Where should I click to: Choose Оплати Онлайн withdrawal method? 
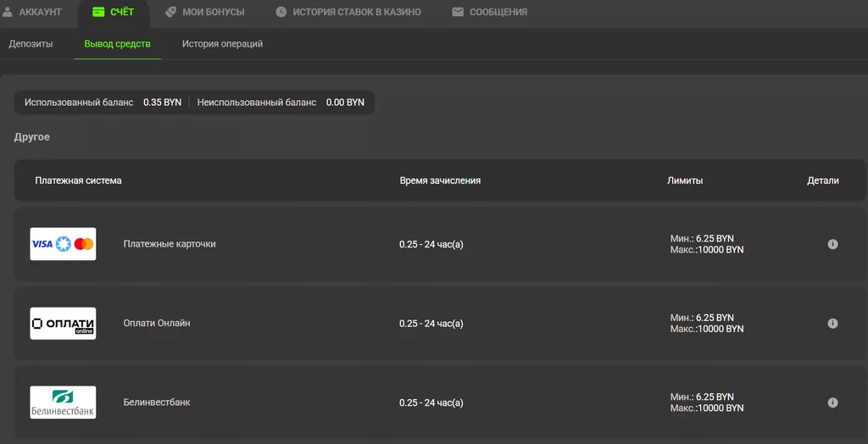[157, 324]
